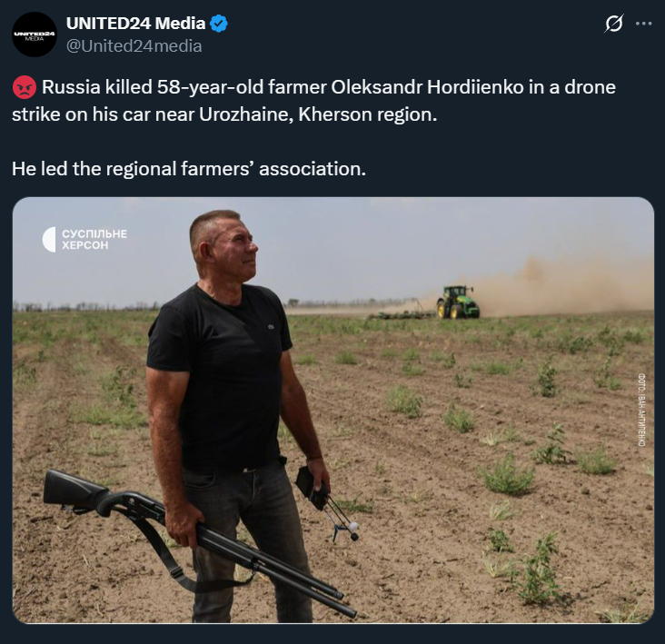Click the vertical photo credit text
This screenshot has width=665, height=644.
(641, 409)
